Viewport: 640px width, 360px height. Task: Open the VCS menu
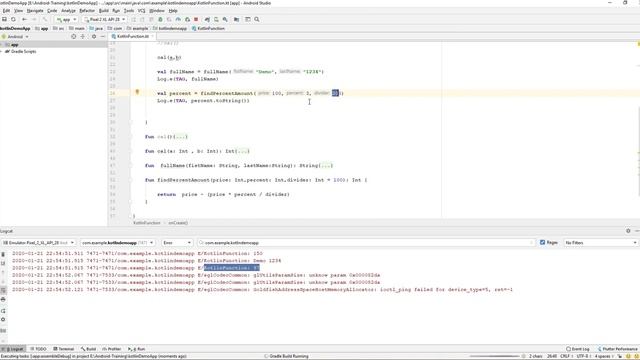(x=141, y=11)
